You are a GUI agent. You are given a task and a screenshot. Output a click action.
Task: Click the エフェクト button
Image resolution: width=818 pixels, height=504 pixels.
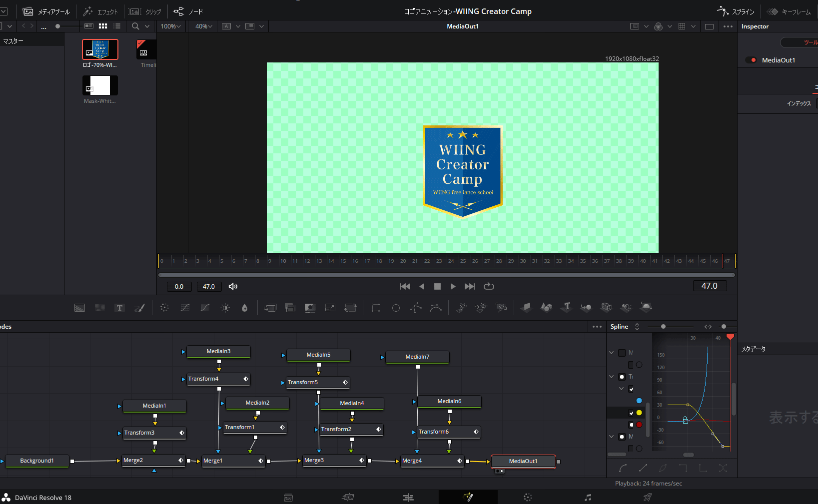100,11
